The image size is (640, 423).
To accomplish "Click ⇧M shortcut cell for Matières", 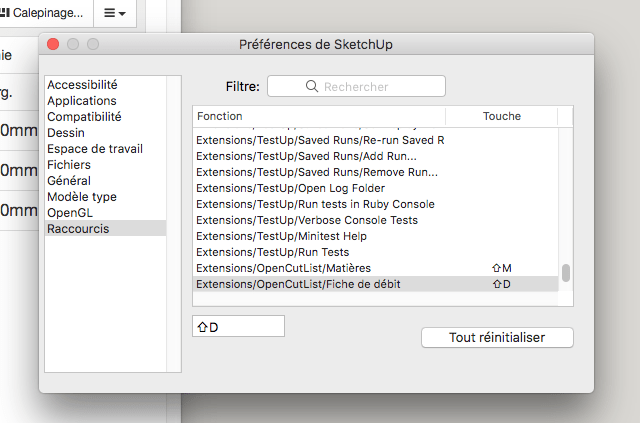I will [x=502, y=268].
